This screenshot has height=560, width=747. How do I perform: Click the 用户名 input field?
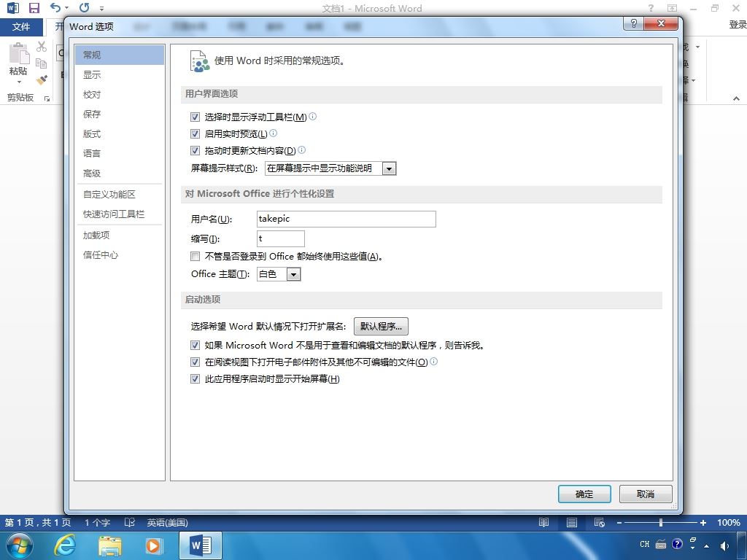pyautogui.click(x=347, y=219)
